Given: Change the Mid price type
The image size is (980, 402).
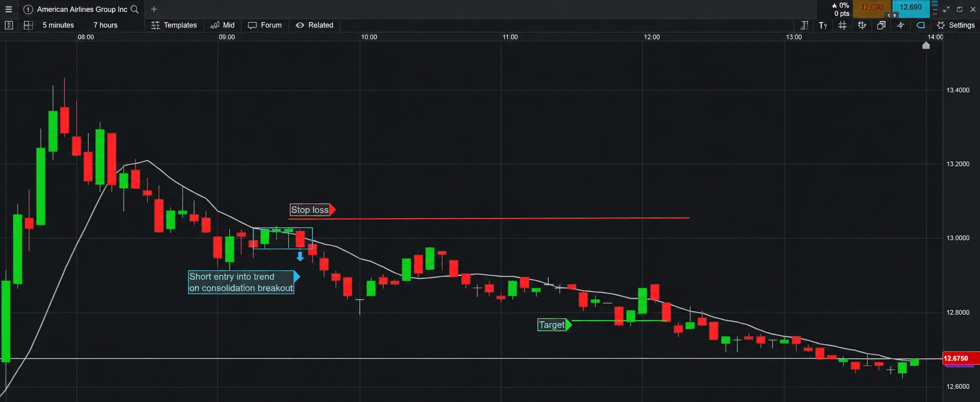Looking at the screenshot, I should [223, 25].
